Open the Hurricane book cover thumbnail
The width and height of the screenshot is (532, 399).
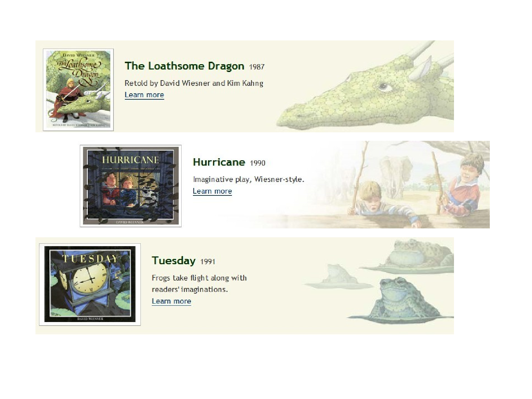pos(131,186)
